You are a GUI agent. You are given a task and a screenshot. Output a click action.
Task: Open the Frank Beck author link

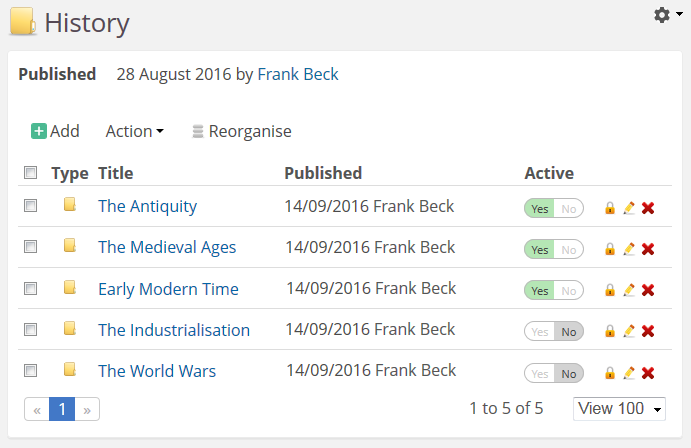point(298,74)
